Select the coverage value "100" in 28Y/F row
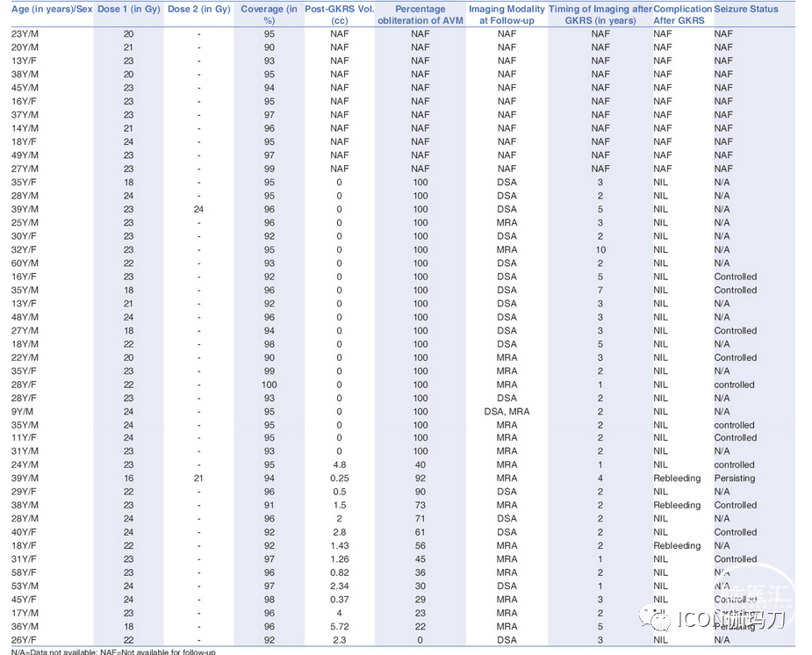This screenshot has height=655, width=812. coord(269,385)
